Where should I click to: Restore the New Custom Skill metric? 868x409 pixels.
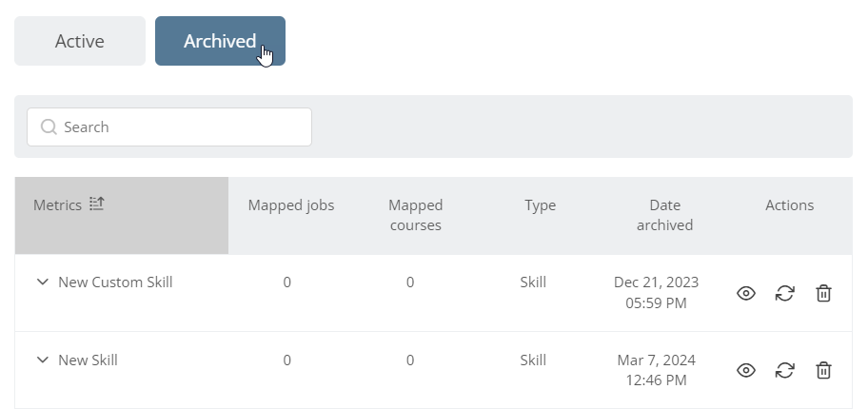tap(784, 293)
